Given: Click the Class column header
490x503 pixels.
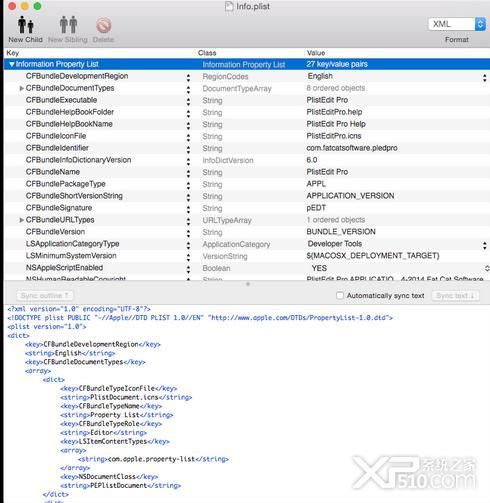Looking at the screenshot, I should coord(207,53).
